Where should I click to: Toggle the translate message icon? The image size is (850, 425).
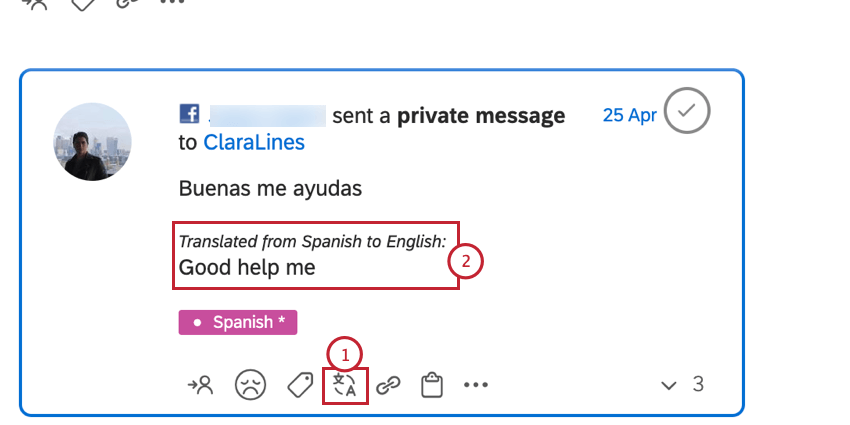(x=345, y=385)
